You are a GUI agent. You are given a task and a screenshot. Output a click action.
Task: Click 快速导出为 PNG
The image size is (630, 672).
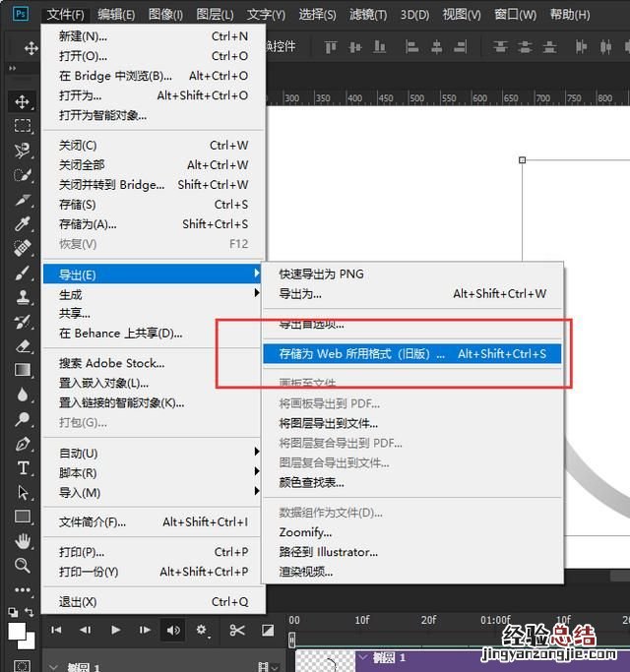321,274
